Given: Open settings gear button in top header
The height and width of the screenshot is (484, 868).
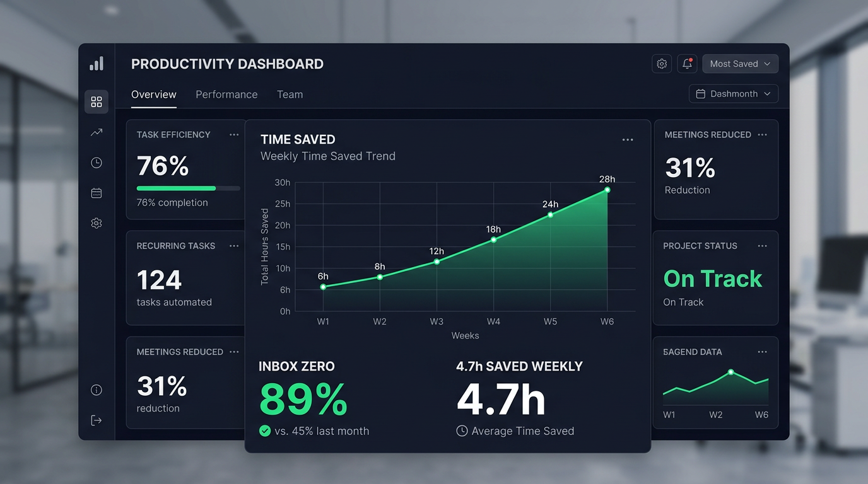Looking at the screenshot, I should [662, 64].
